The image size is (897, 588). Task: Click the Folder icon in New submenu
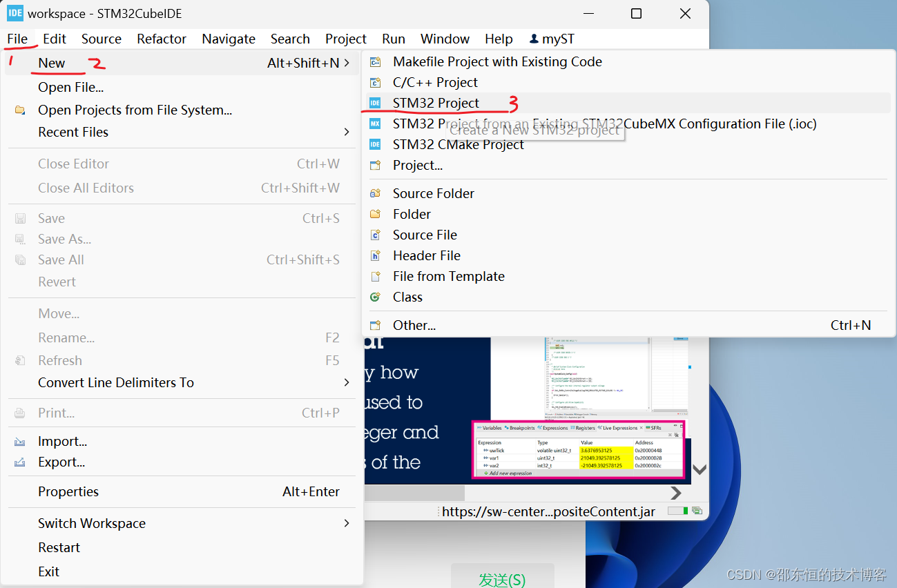(375, 214)
